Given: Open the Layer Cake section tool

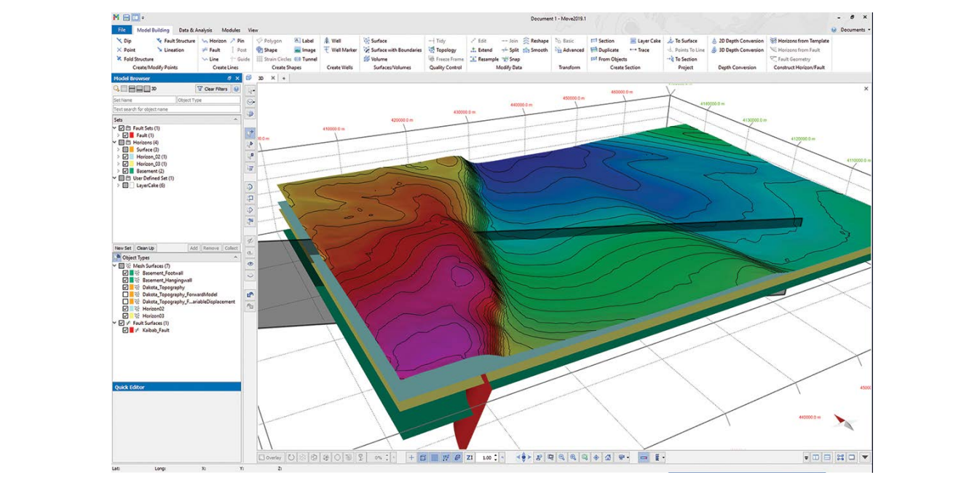Looking at the screenshot, I should [645, 41].
